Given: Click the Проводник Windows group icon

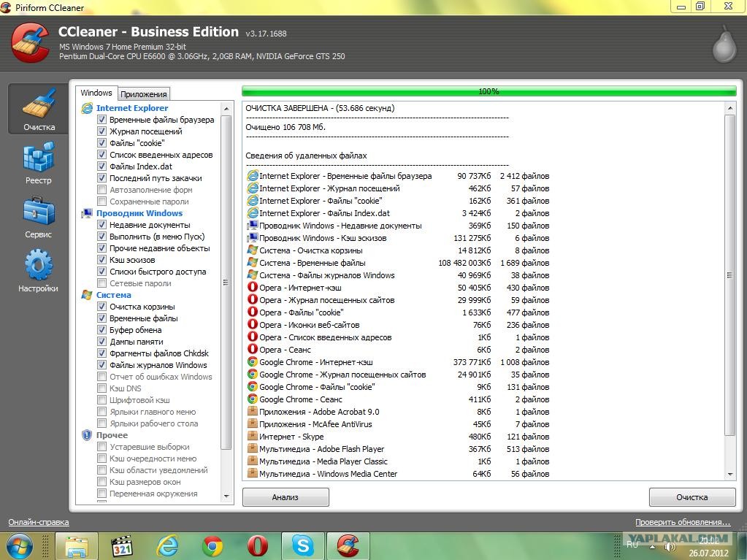Looking at the screenshot, I should 87,213.
